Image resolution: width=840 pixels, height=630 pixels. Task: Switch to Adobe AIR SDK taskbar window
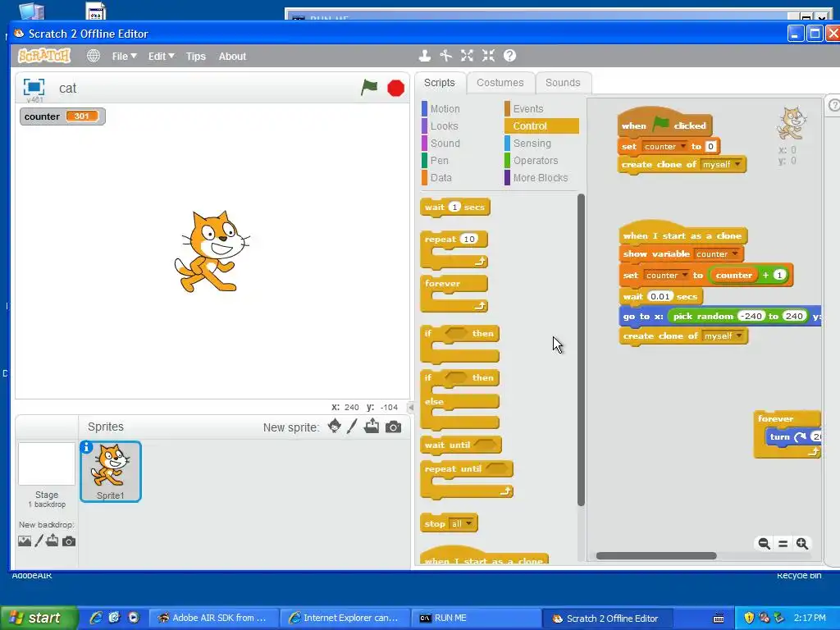pos(214,618)
